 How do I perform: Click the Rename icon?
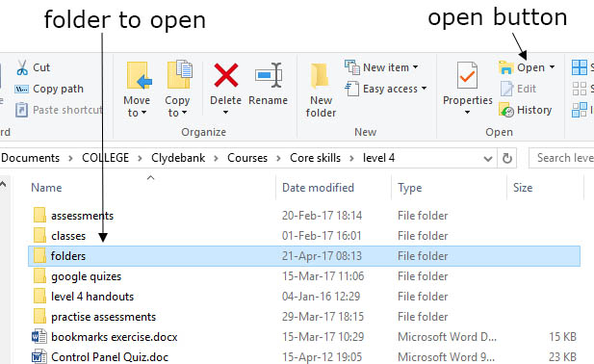(x=269, y=75)
